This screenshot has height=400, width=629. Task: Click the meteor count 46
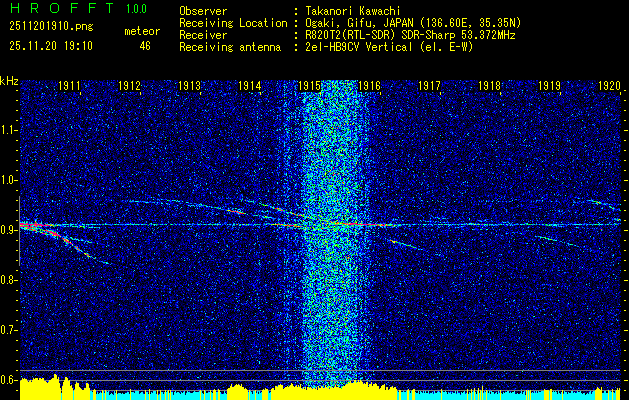pyautogui.click(x=145, y=46)
